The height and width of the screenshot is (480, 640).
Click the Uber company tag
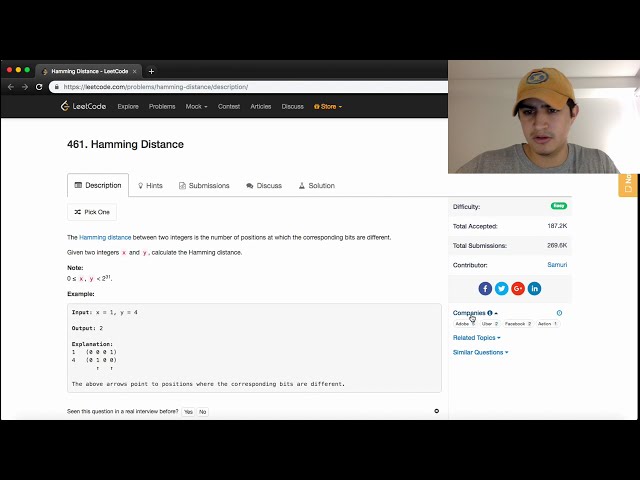489,324
